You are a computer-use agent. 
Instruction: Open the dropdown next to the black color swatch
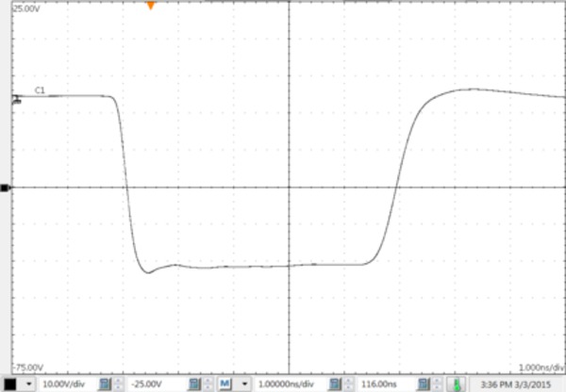(x=29, y=384)
